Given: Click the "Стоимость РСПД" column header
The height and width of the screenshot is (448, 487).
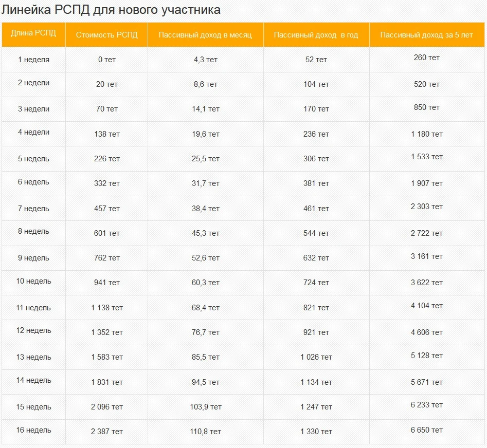Looking at the screenshot, I should tap(107, 35).
